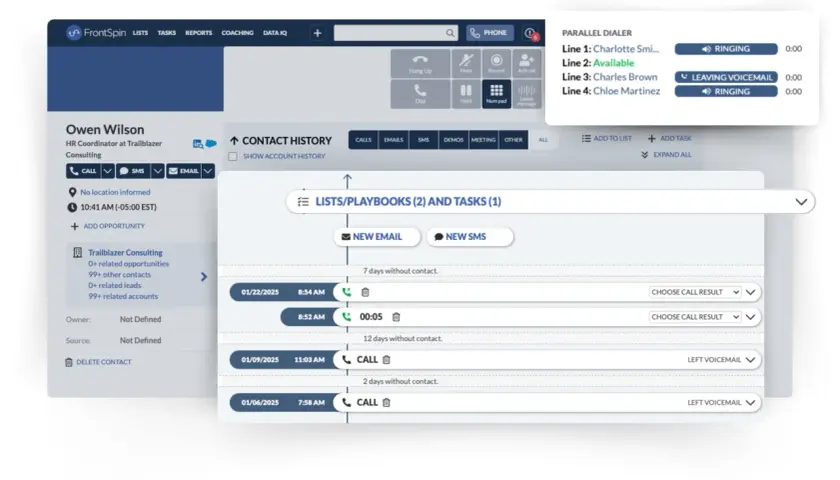Click the Add call button
Viewport: 840px width, 480px height.
[527, 64]
